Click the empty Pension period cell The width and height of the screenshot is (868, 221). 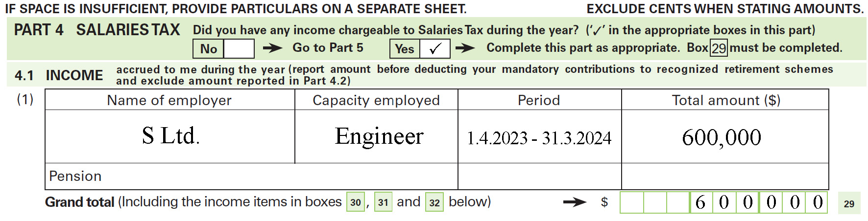[x=539, y=177]
